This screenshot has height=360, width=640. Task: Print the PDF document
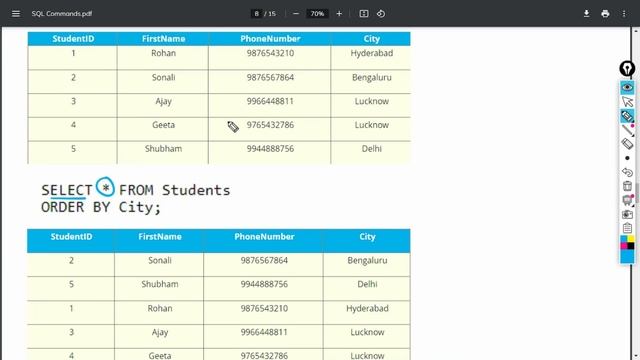pyautogui.click(x=605, y=13)
